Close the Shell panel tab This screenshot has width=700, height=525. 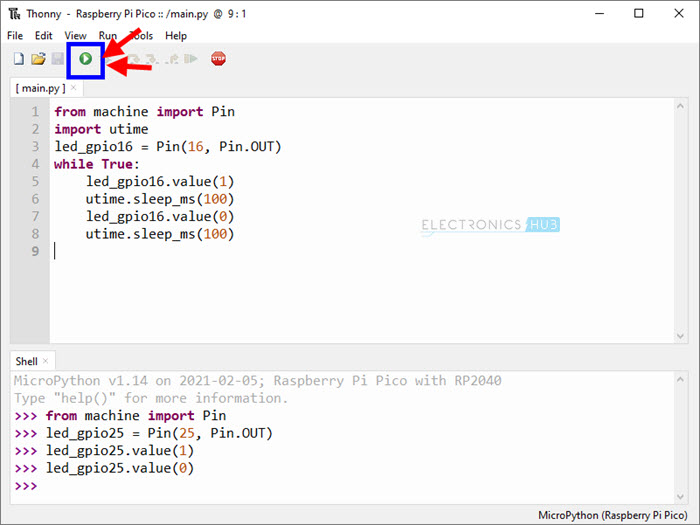pyautogui.click(x=46, y=361)
